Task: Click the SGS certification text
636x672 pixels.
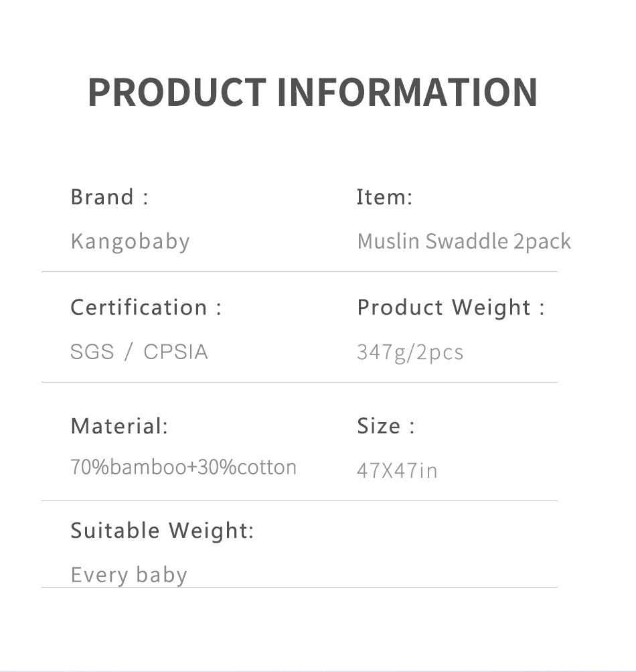Action: (x=92, y=352)
